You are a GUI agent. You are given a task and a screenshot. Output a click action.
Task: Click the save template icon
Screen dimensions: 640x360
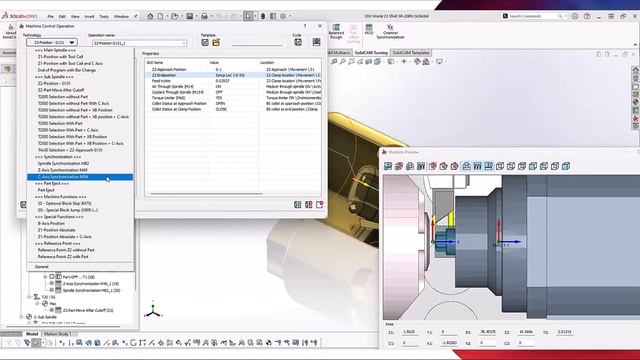click(x=205, y=42)
